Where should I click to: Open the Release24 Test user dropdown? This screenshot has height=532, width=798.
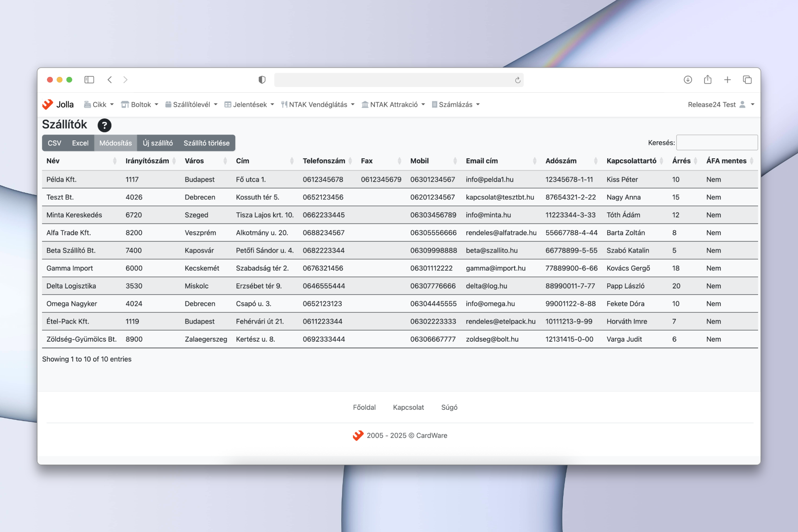pos(721,105)
